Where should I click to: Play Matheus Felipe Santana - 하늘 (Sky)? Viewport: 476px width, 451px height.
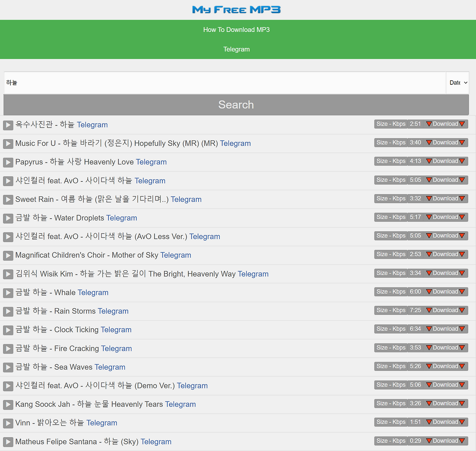(x=8, y=442)
